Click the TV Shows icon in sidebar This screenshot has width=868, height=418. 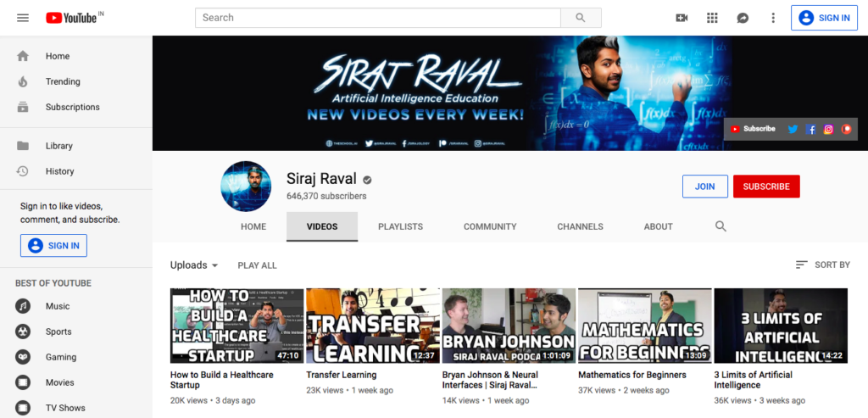[23, 408]
